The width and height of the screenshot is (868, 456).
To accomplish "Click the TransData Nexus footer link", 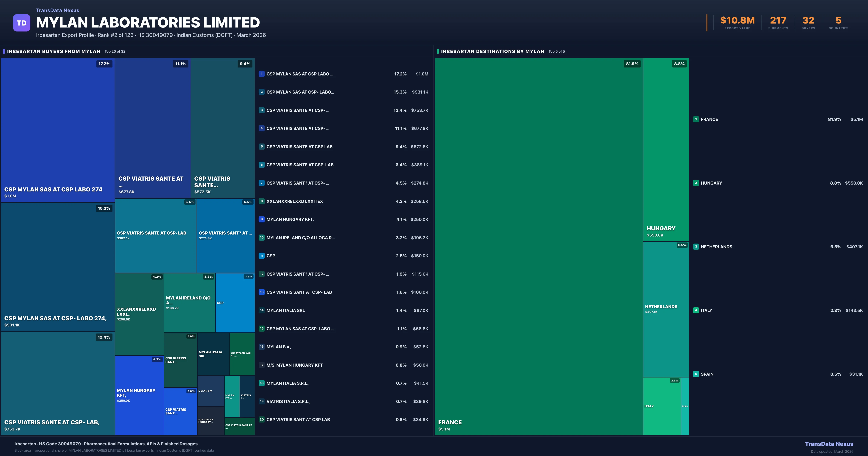I will (x=829, y=444).
